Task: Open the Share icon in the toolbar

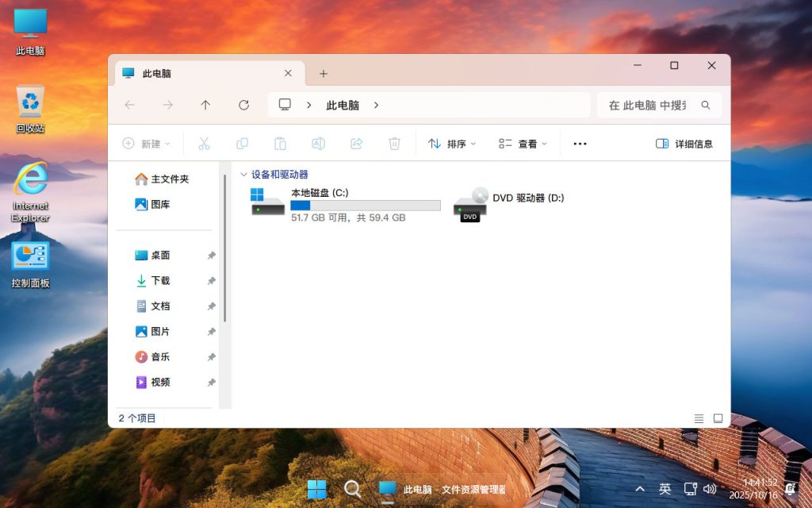Action: [356, 143]
